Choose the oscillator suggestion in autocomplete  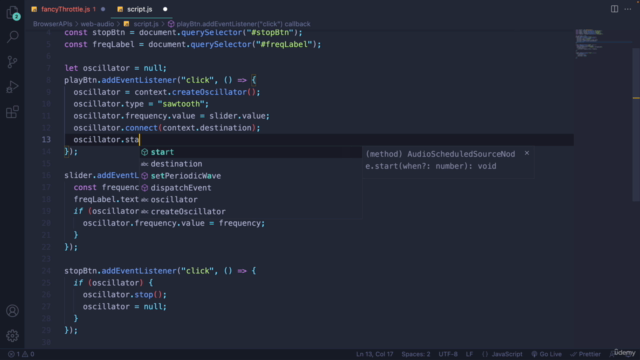coord(251,200)
